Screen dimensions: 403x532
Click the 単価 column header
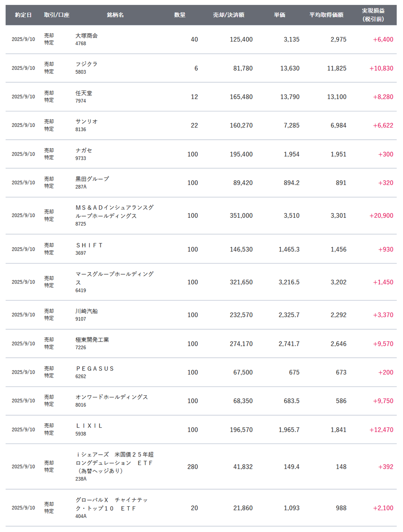point(280,15)
